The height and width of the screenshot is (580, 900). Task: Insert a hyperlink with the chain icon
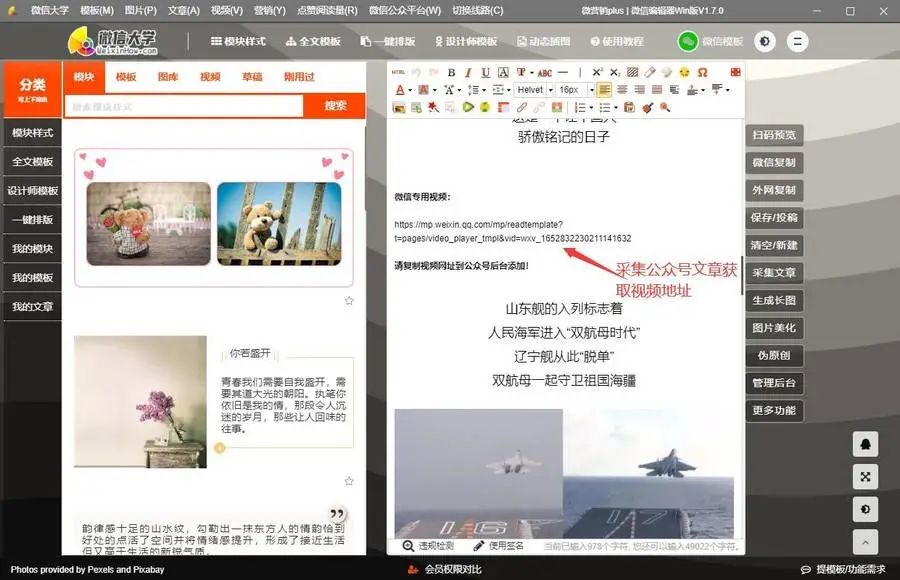coord(521,107)
